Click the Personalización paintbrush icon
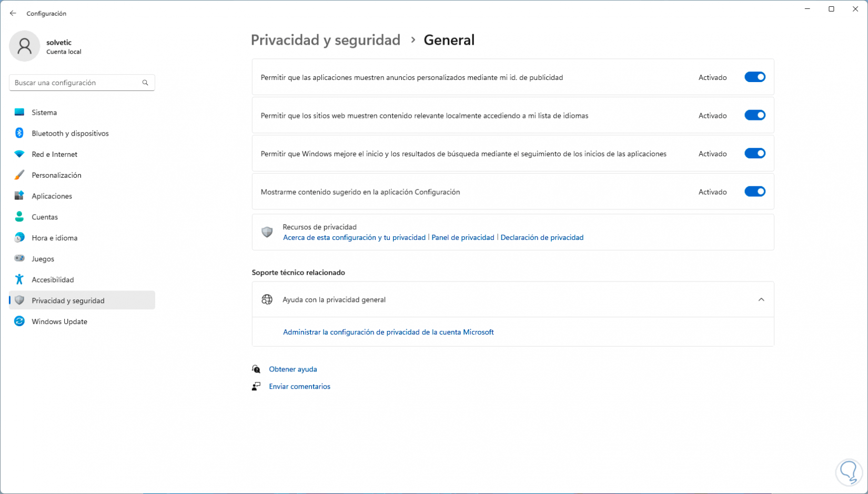The image size is (868, 494). point(19,175)
